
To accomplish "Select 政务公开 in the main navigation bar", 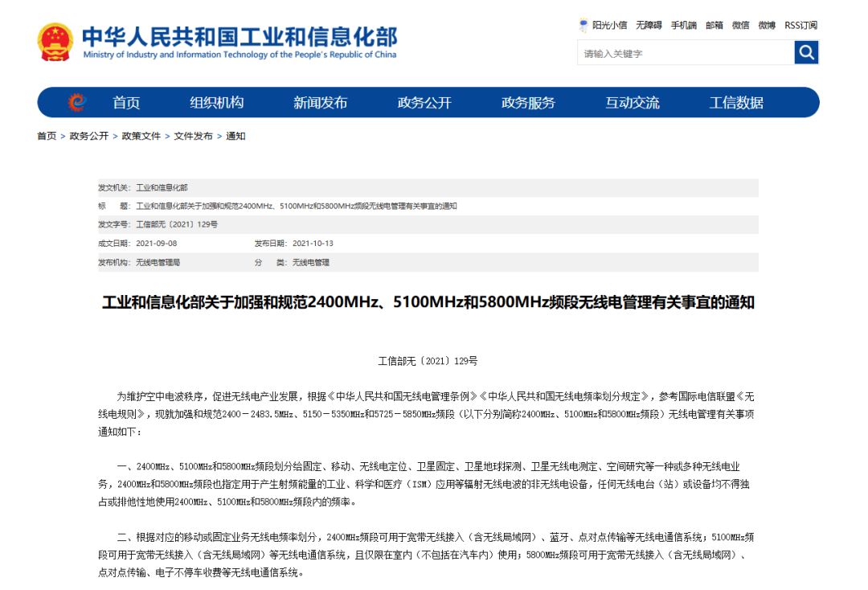I will click(x=424, y=103).
